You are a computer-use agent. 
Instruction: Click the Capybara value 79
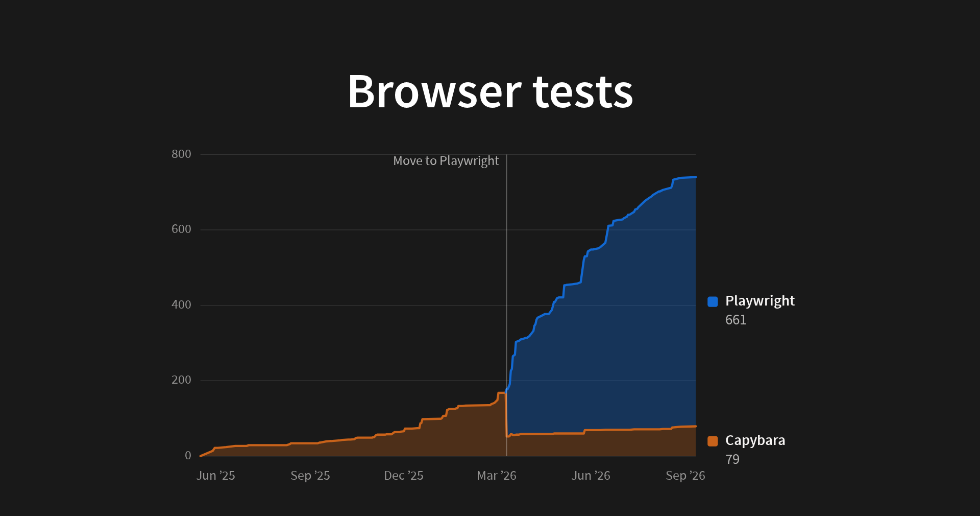pos(732,459)
